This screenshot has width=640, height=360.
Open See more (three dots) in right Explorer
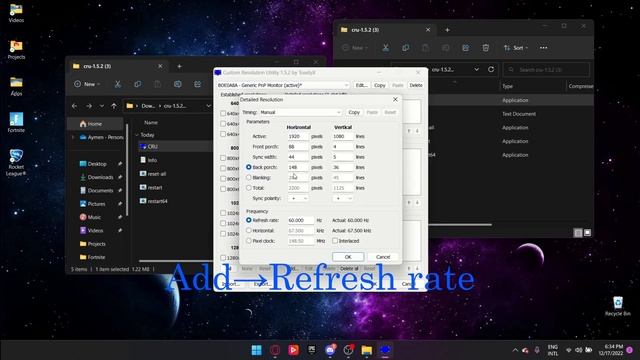point(543,48)
